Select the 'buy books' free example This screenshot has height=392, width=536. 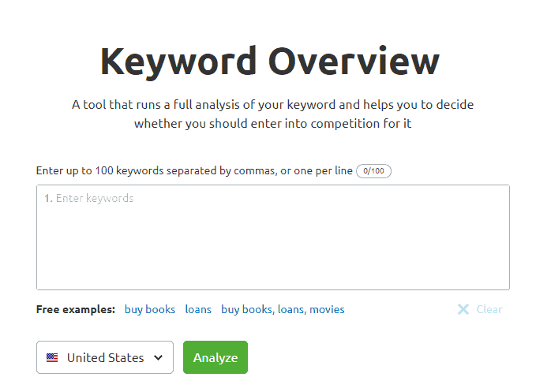(150, 309)
